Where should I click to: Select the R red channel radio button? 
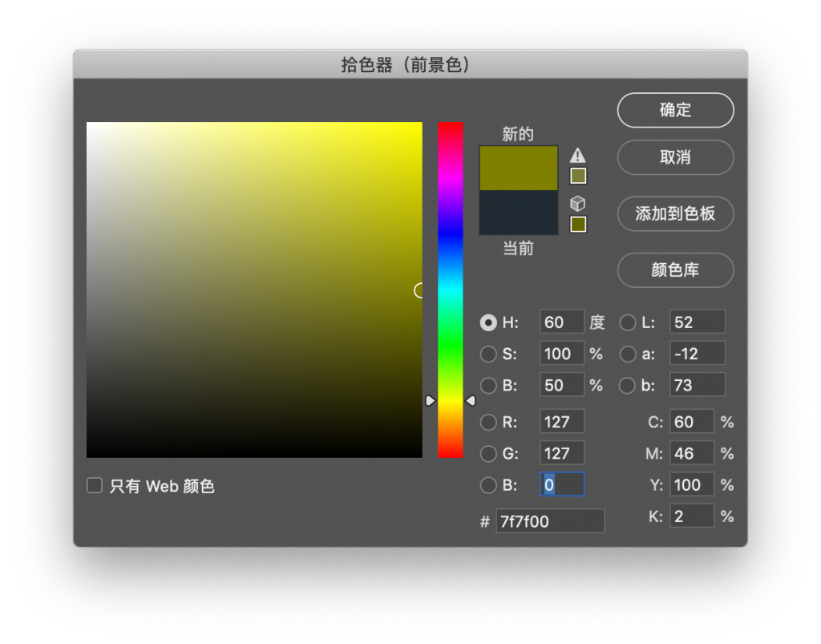(x=487, y=422)
